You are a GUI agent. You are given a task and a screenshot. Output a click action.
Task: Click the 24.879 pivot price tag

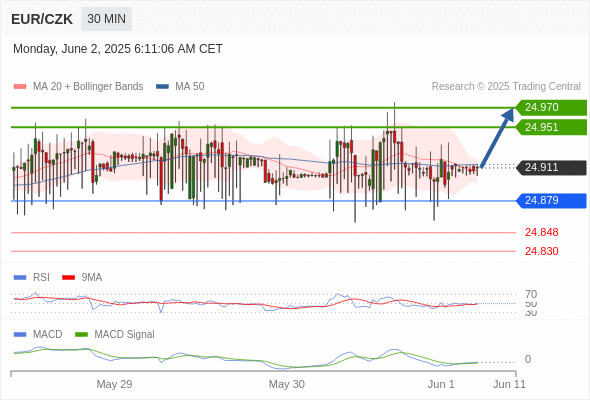coord(551,201)
